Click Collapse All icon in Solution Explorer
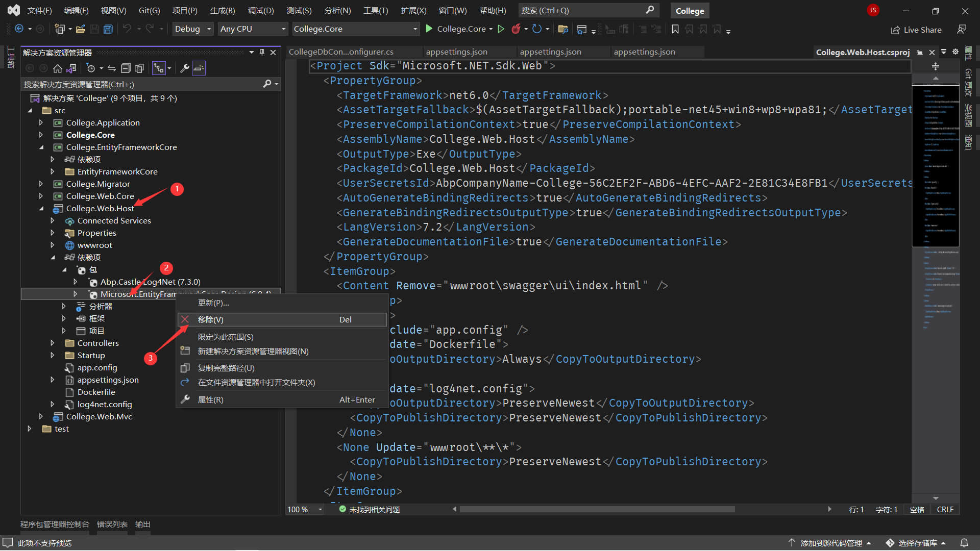980x551 pixels. (x=126, y=68)
